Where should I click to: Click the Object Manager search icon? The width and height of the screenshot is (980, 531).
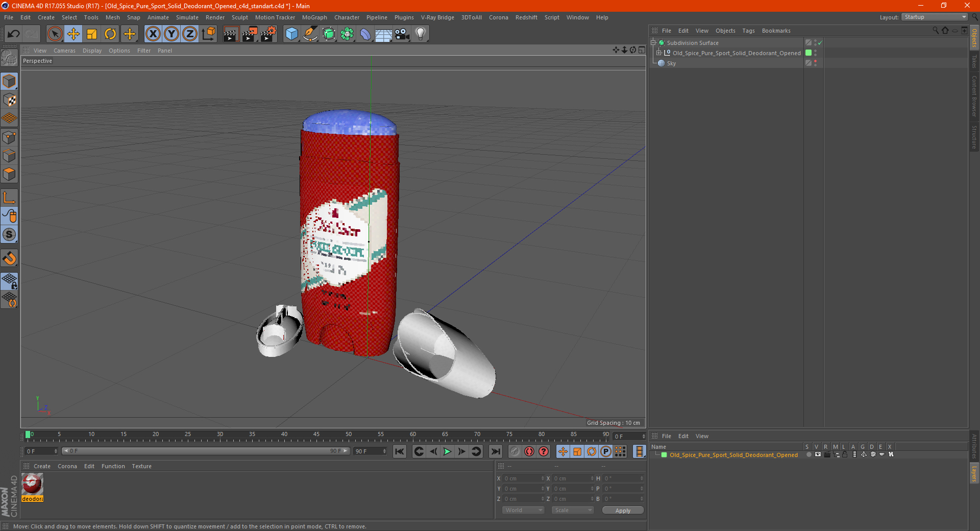tap(935, 31)
